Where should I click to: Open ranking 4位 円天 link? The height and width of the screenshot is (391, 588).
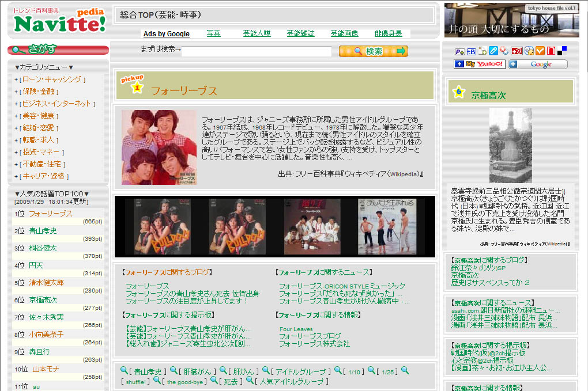point(36,265)
